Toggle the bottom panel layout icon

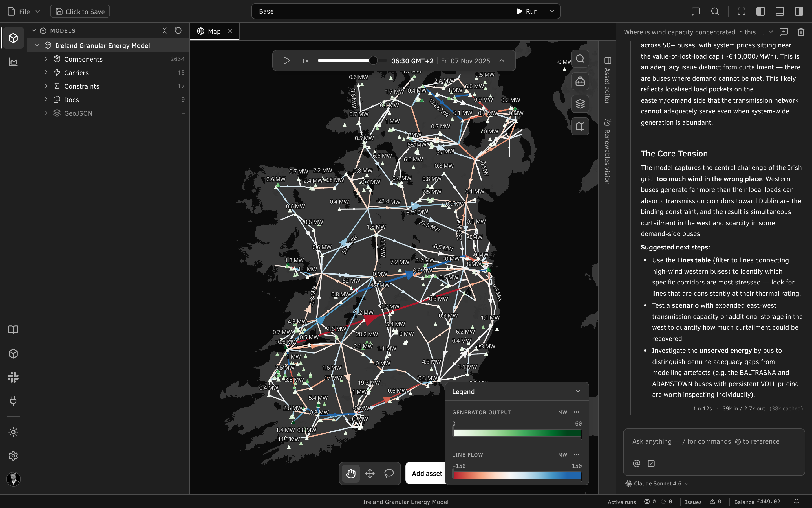pos(780,11)
